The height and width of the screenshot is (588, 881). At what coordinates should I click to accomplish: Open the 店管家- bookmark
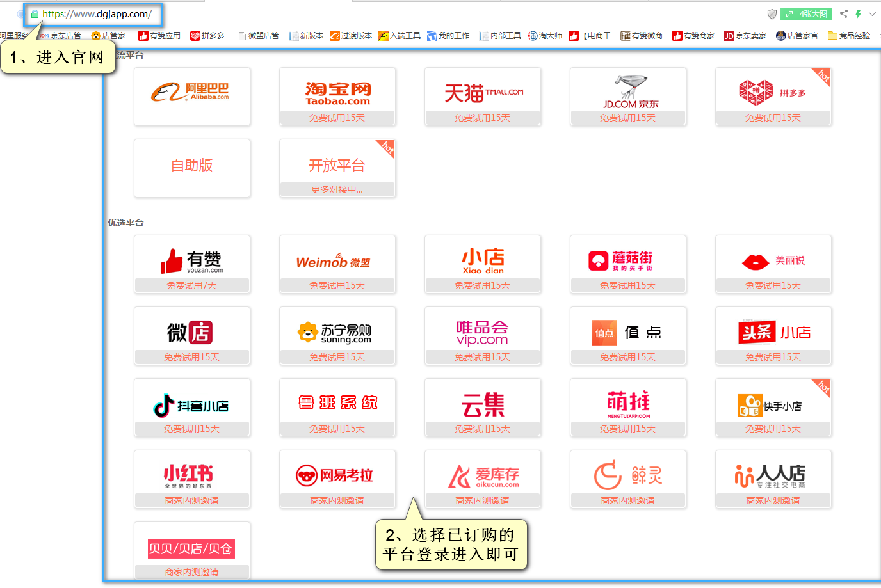coord(110,36)
